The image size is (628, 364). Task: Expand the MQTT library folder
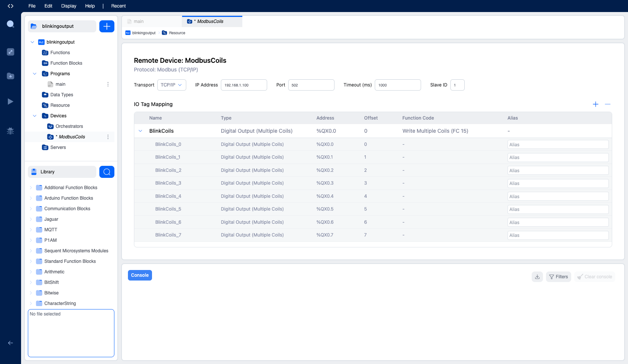click(x=31, y=230)
